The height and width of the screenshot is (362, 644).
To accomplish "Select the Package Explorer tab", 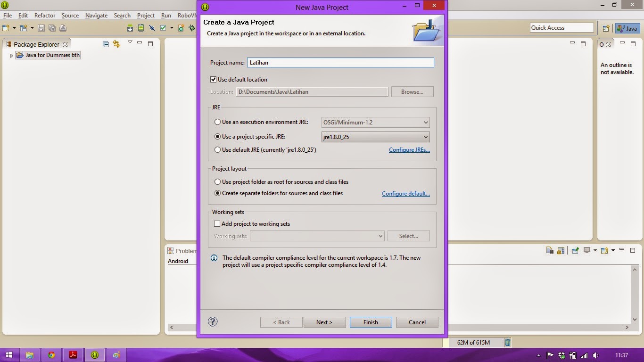I will (x=36, y=44).
